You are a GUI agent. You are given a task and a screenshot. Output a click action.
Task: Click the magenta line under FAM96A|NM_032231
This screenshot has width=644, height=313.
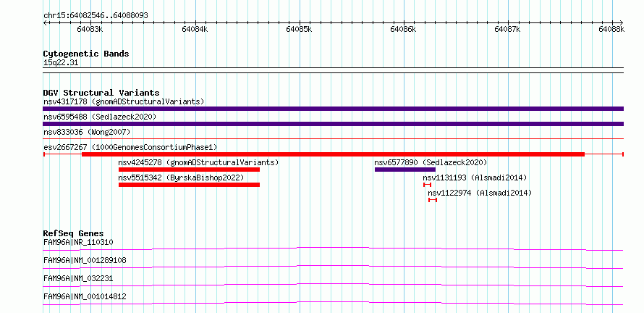[333, 285]
